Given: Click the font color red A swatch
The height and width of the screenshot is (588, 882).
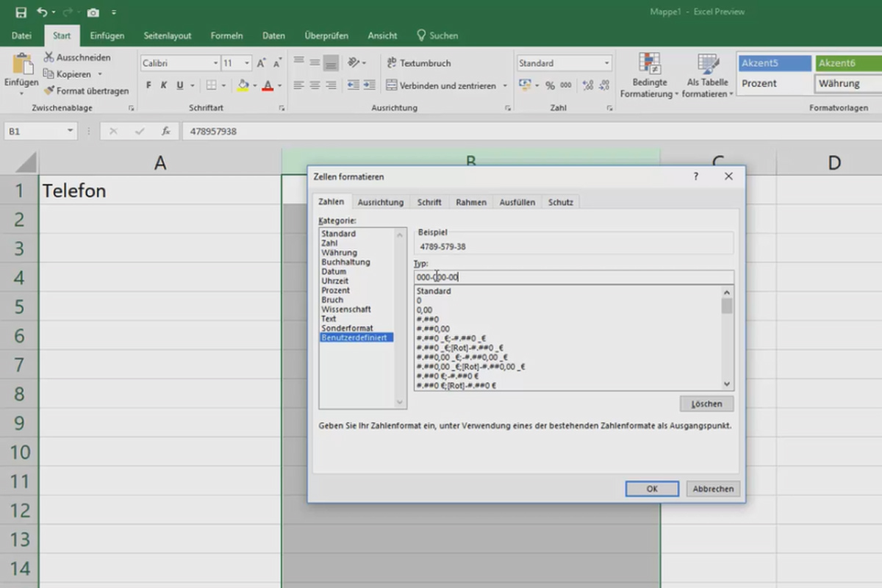Looking at the screenshot, I should coord(268,85).
